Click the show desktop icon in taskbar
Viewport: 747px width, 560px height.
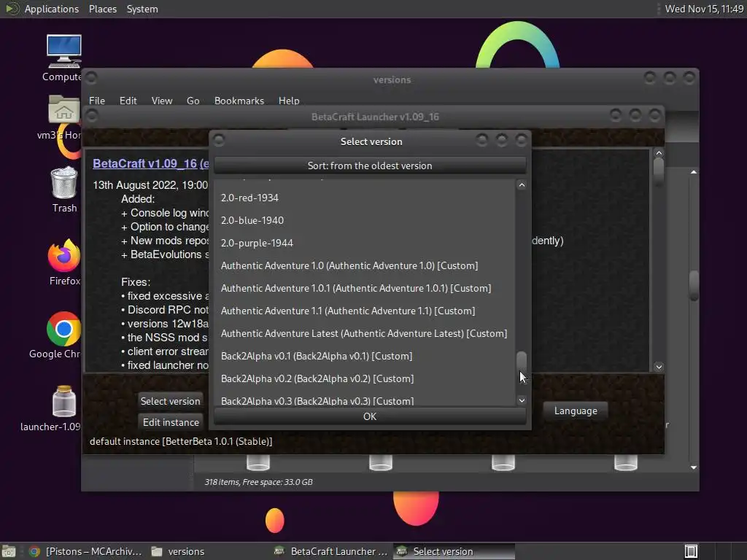[x=9, y=551]
